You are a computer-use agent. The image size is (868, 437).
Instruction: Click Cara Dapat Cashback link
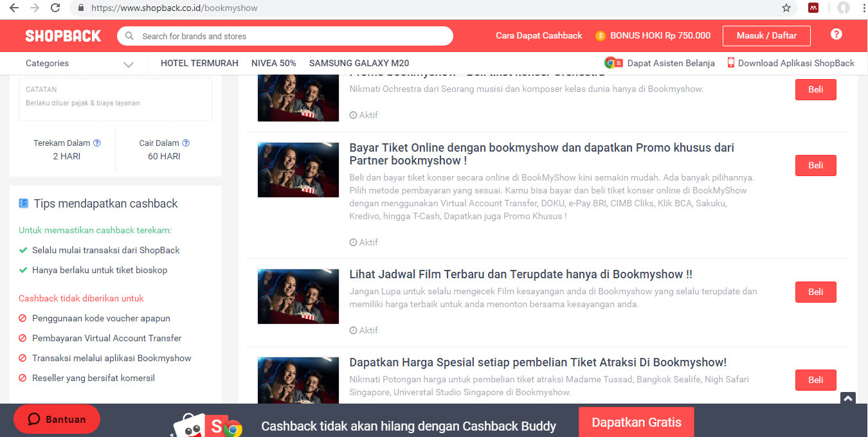pos(539,36)
